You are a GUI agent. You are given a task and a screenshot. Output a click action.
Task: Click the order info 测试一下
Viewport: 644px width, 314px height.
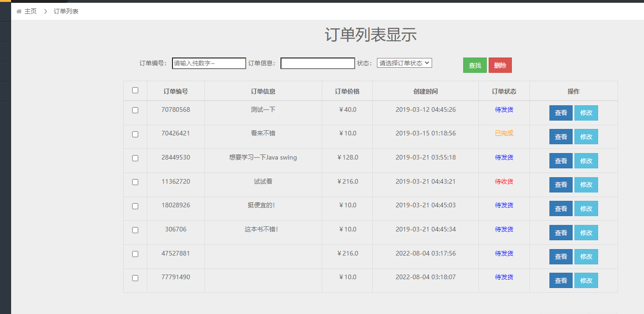point(263,109)
